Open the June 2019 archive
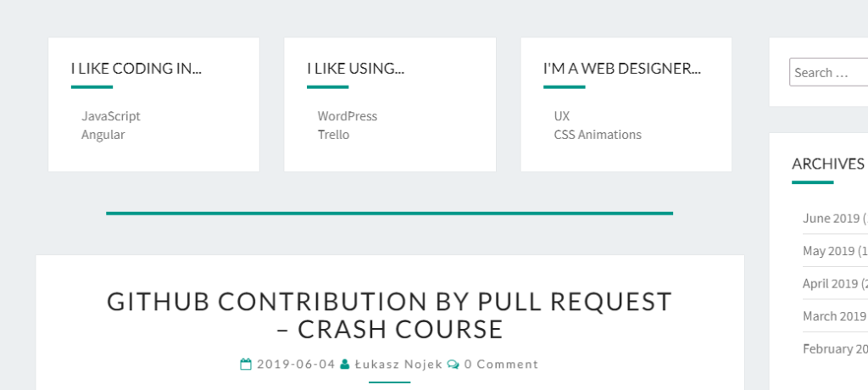The image size is (868, 390). pos(831,218)
